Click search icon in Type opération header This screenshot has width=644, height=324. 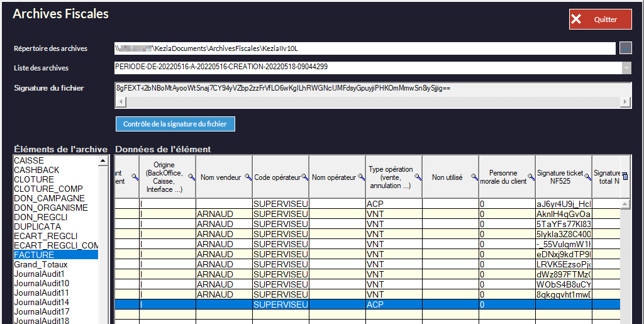[418, 178]
